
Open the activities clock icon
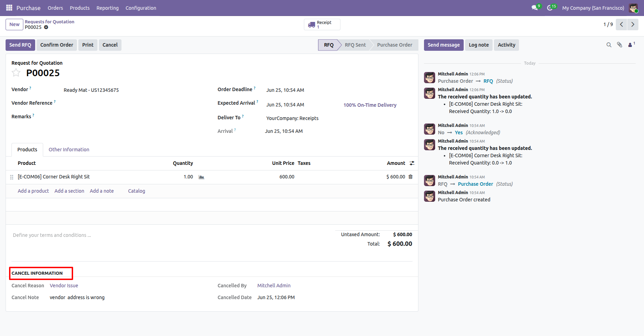coord(551,8)
